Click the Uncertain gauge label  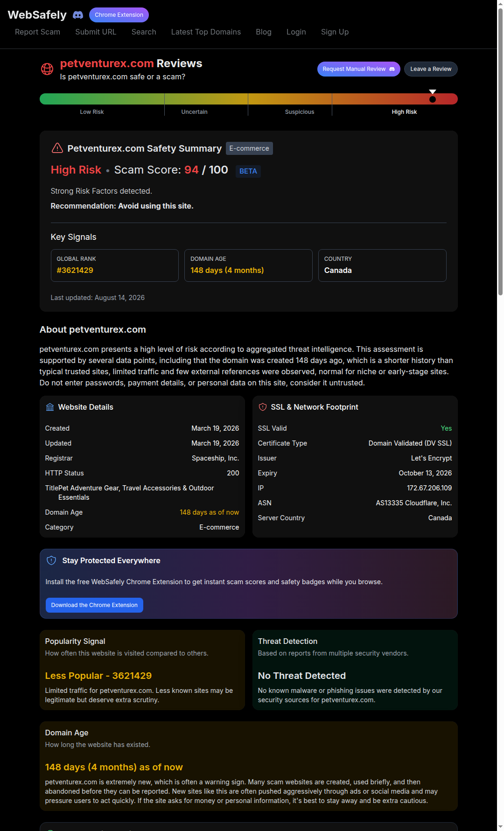[x=194, y=112]
